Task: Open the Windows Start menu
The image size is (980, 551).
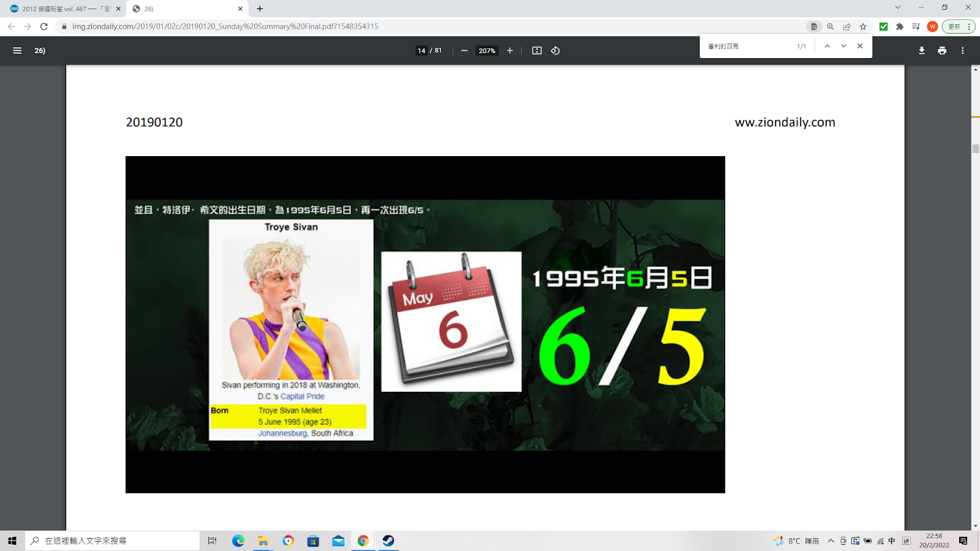Action: tap(12, 541)
